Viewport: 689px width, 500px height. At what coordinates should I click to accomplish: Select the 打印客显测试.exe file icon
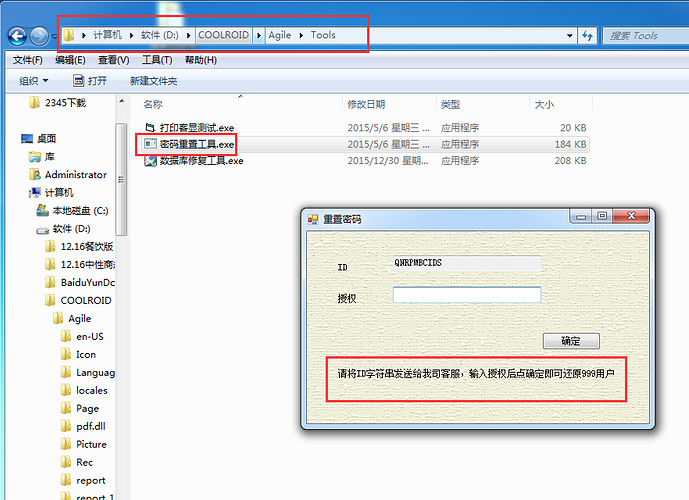pyautogui.click(x=150, y=127)
